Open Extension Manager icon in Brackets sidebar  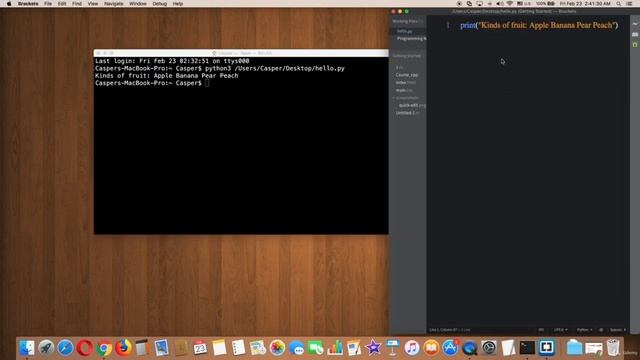pos(635,35)
